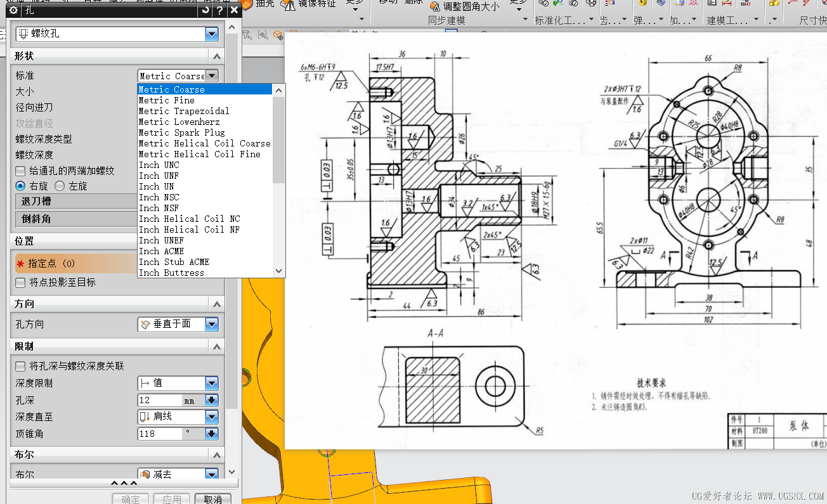
Task: Choose Metric Spark Plug standard
Action: [205, 132]
